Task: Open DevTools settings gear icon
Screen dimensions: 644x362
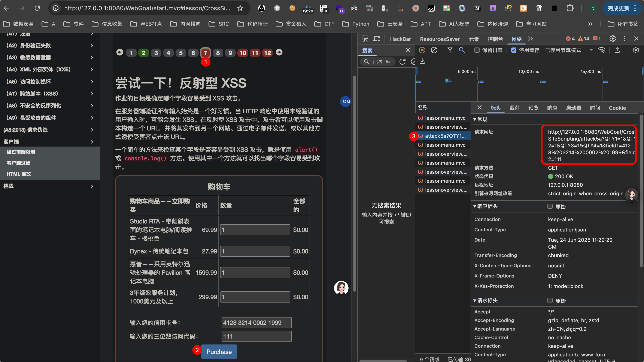Action: click(x=613, y=39)
